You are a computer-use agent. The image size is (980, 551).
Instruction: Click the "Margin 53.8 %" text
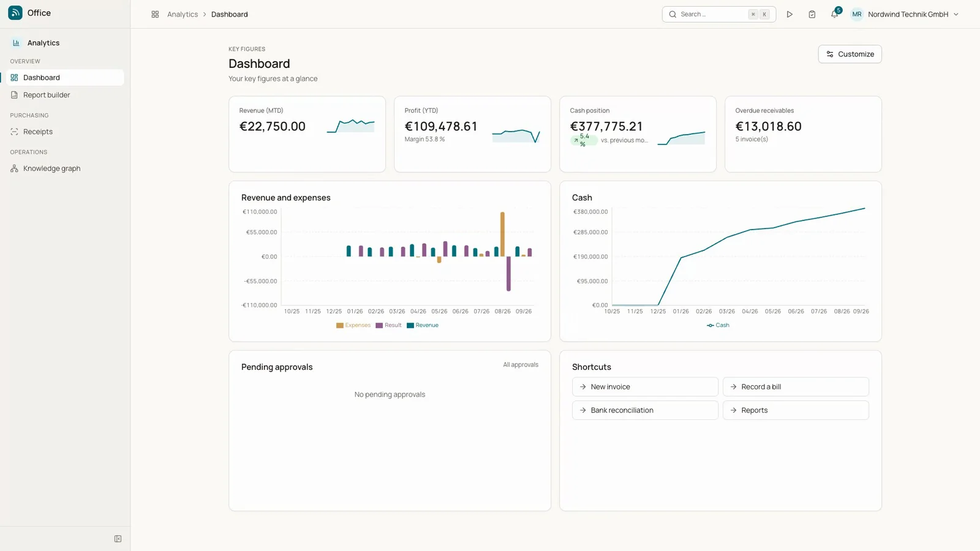tap(424, 140)
